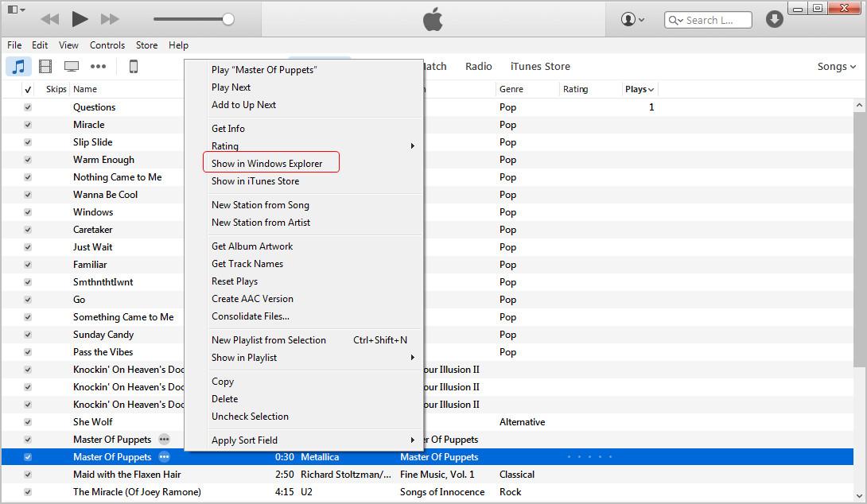Viewport: 867px width, 504px height.
Task: Switch to the Movies library icon
Action: point(45,67)
